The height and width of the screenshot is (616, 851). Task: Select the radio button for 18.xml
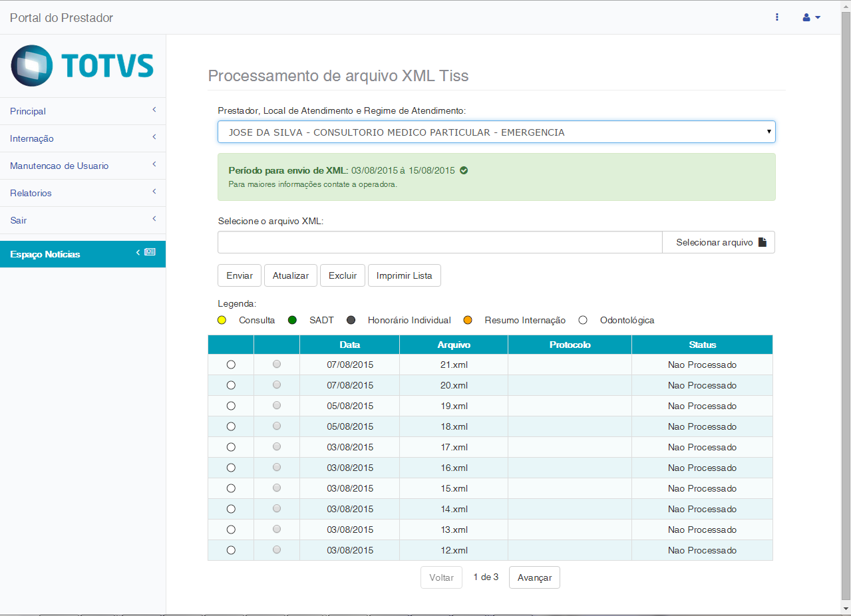231,426
